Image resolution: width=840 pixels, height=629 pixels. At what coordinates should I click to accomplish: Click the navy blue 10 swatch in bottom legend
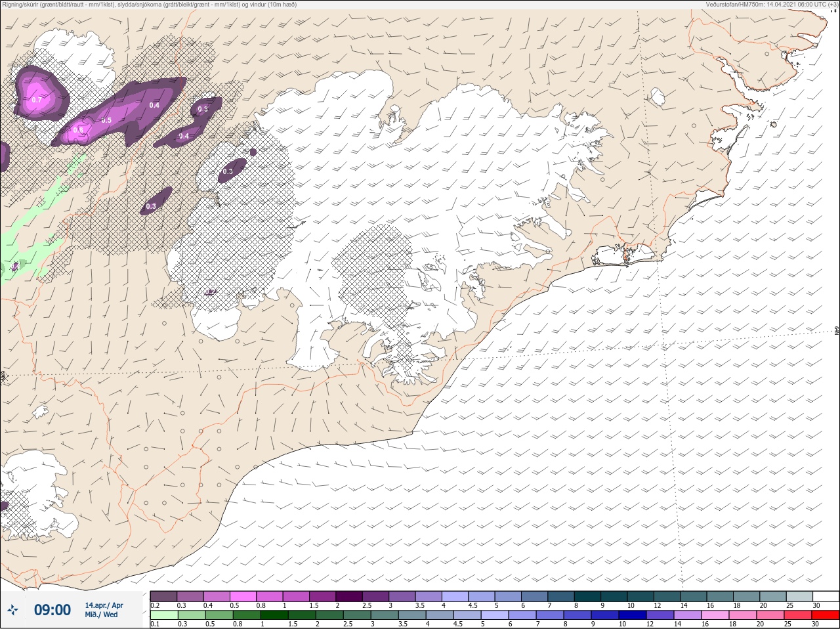pyautogui.click(x=633, y=615)
